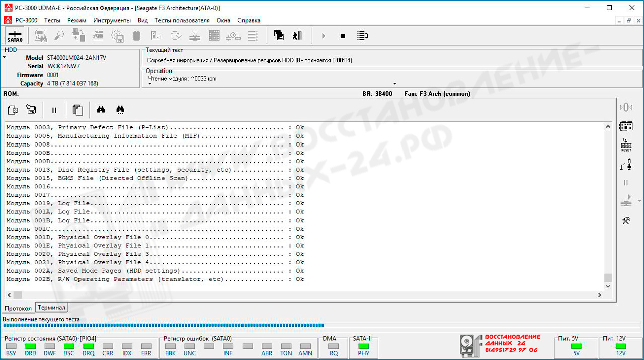Viewport: 644px width, 360px height.
Task: Open the Справка menu
Action: (x=249, y=20)
